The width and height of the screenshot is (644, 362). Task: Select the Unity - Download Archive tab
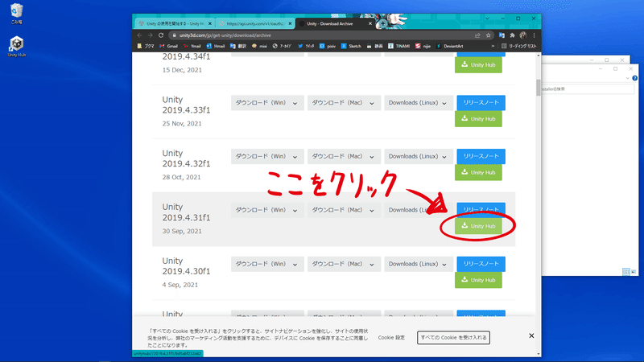(x=330, y=24)
